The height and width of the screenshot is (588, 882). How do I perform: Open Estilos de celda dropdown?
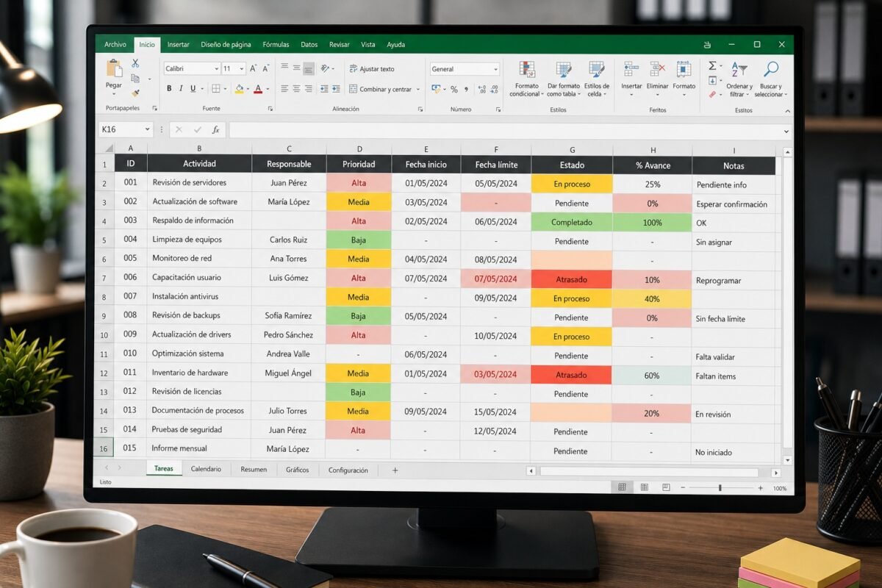(597, 79)
